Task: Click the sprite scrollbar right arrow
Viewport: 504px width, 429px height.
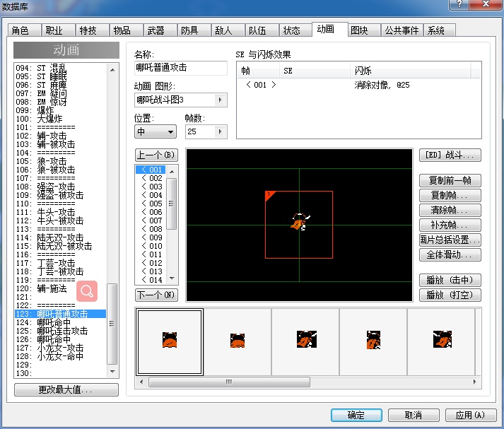Action: (x=475, y=382)
